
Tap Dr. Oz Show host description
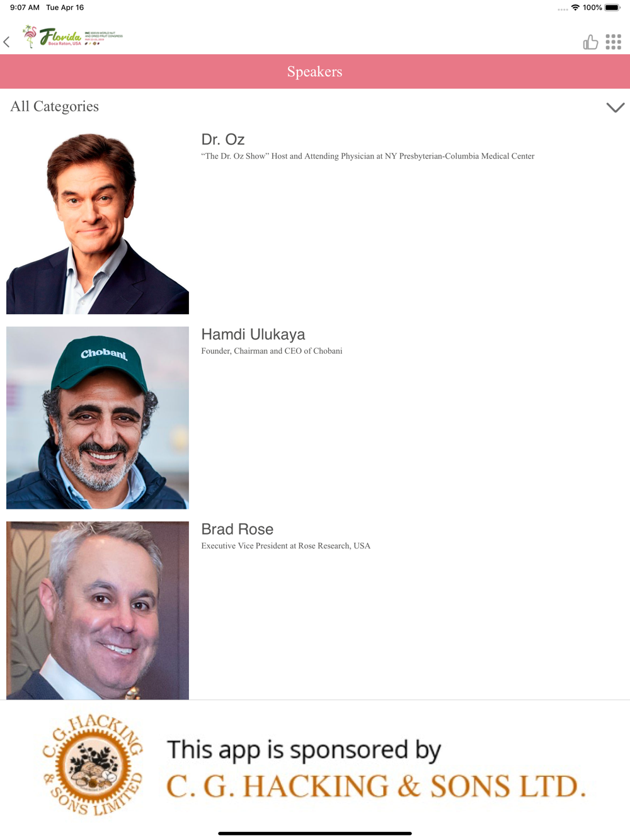point(368,156)
